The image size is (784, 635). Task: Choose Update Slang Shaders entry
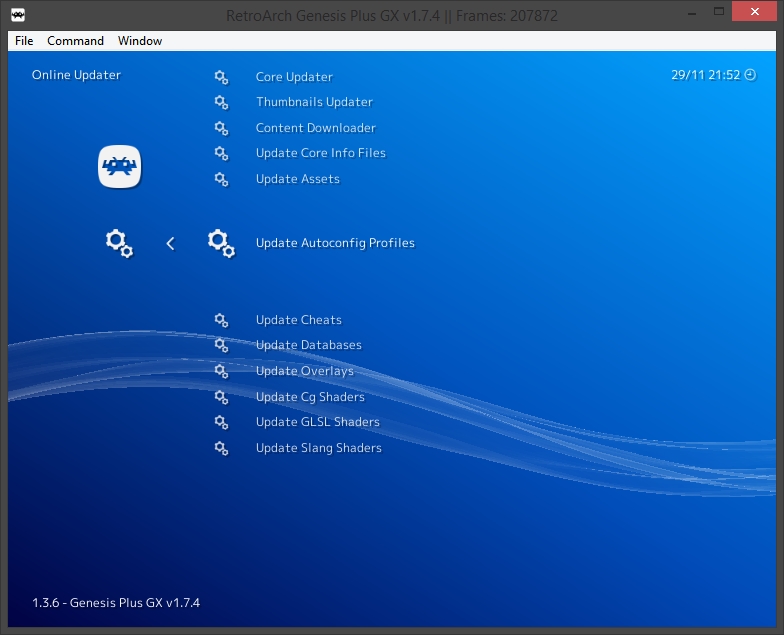tap(318, 448)
